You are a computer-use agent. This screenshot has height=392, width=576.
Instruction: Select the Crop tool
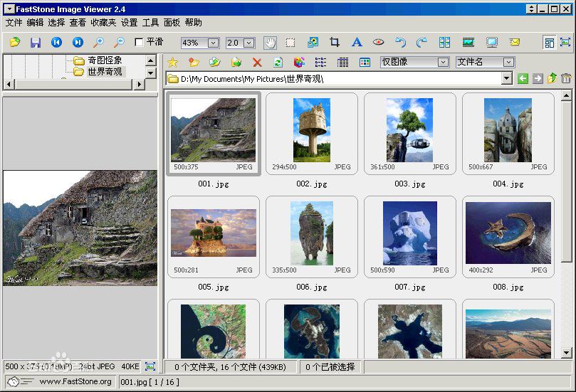point(334,43)
